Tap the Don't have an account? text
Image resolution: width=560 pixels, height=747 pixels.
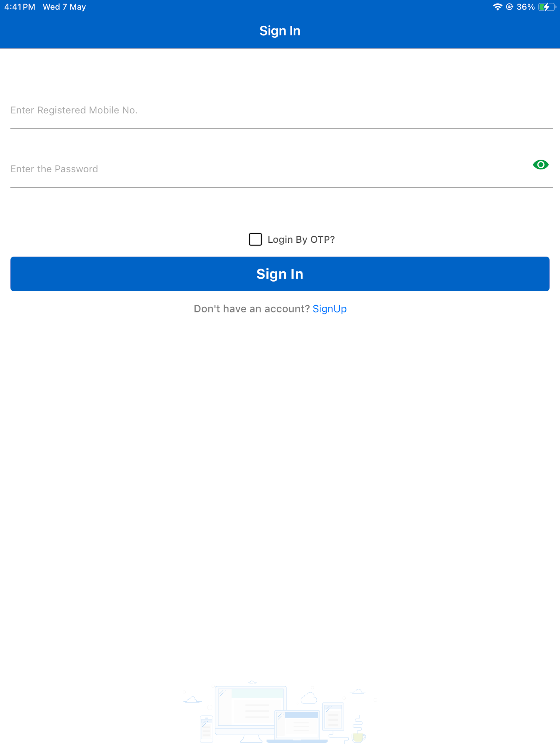click(252, 309)
